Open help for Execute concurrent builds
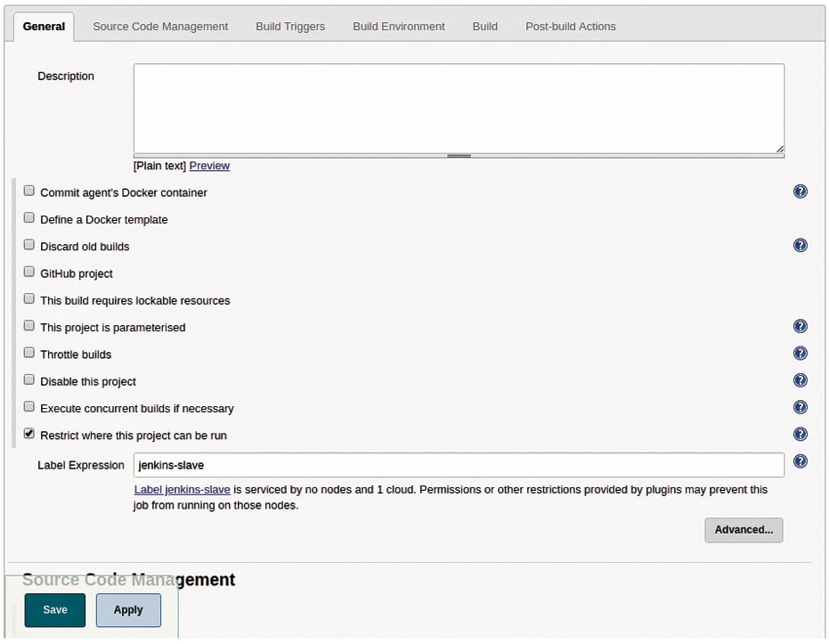The width and height of the screenshot is (829, 644). coord(800,407)
